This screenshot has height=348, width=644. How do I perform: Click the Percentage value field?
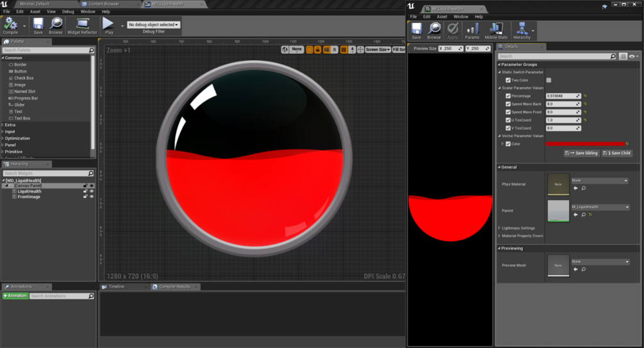tap(563, 96)
